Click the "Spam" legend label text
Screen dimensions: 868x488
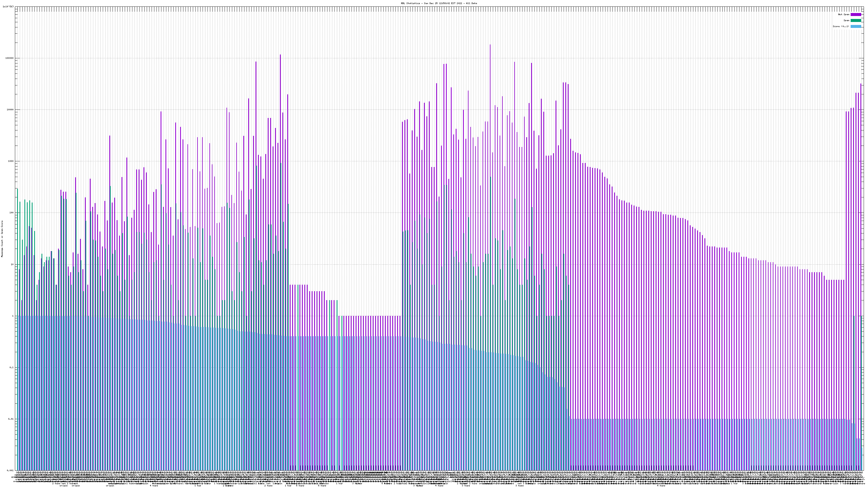(x=846, y=21)
